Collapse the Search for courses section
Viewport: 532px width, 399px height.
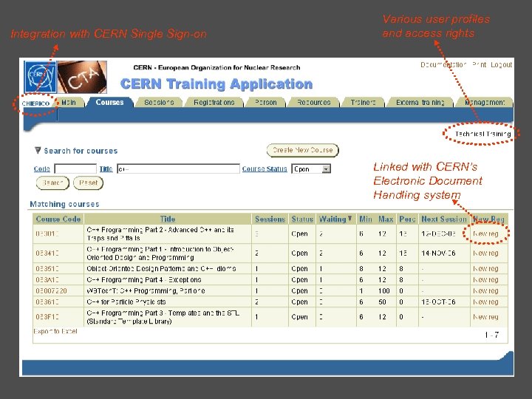pos(38,150)
